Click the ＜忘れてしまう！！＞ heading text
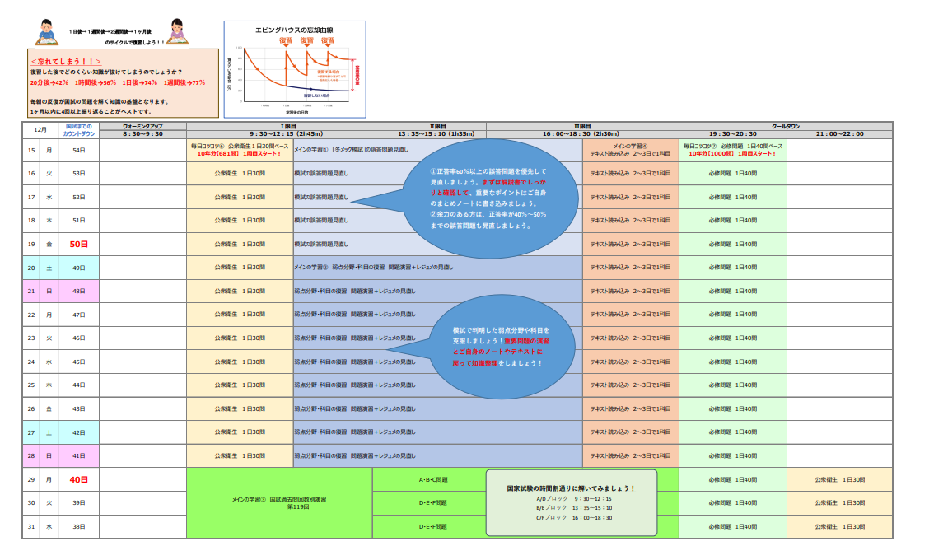 pyautogui.click(x=66, y=61)
